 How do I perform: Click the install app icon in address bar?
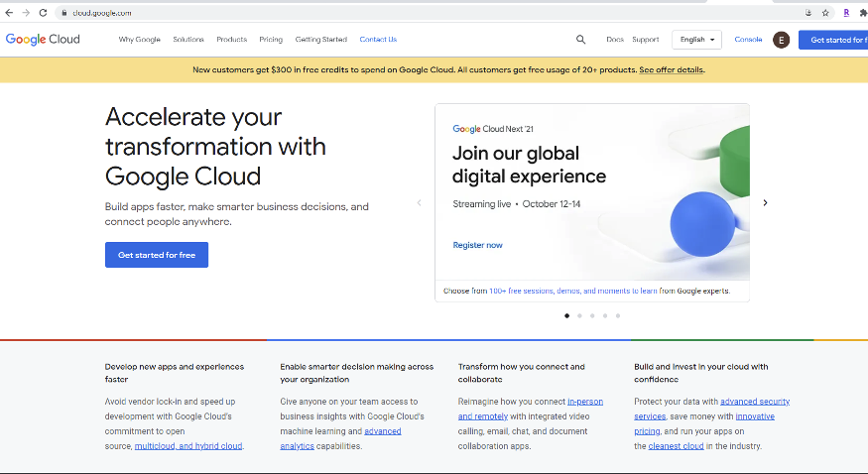[x=808, y=13]
